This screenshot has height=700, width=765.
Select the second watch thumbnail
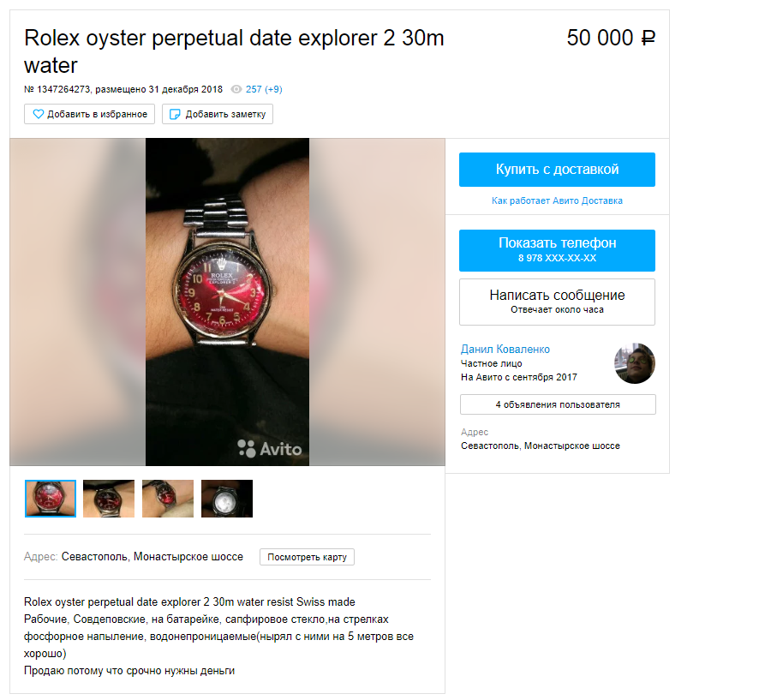tap(109, 499)
